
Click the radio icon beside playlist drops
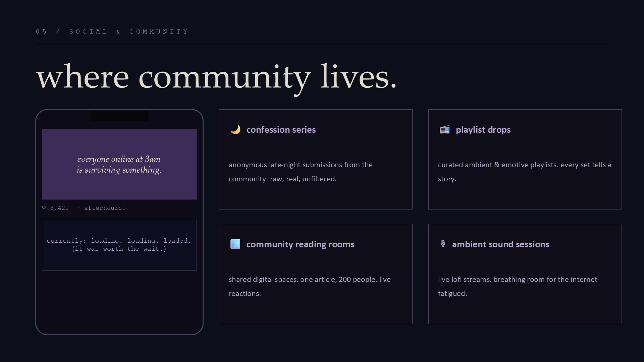click(444, 130)
